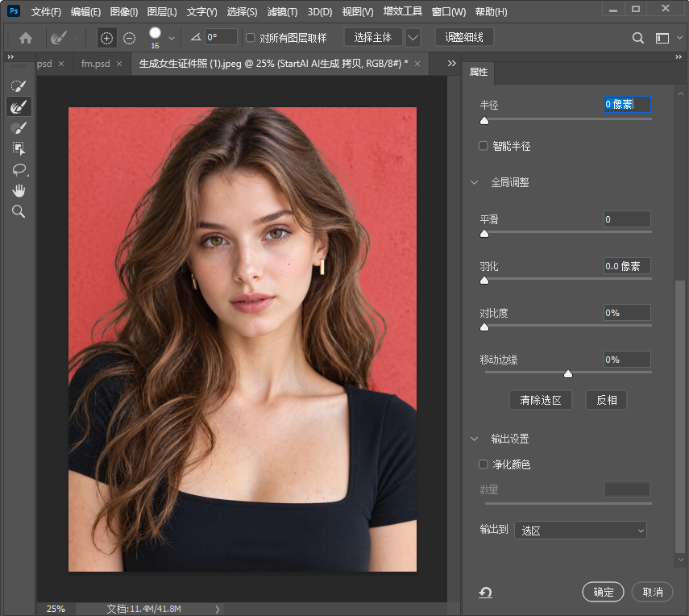
Task: Select the Lasso tool
Action: tap(19, 169)
